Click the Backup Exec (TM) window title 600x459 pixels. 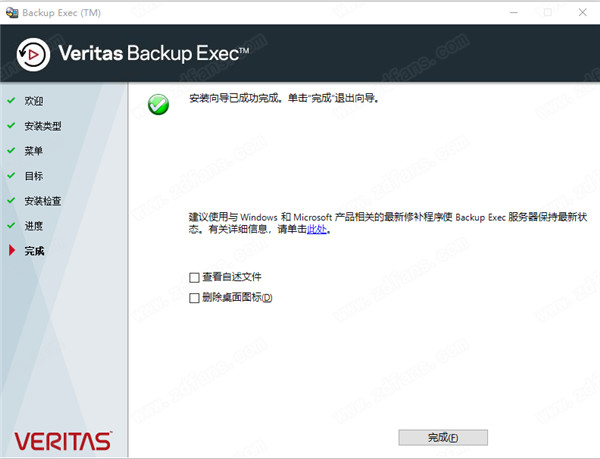pyautogui.click(x=61, y=13)
